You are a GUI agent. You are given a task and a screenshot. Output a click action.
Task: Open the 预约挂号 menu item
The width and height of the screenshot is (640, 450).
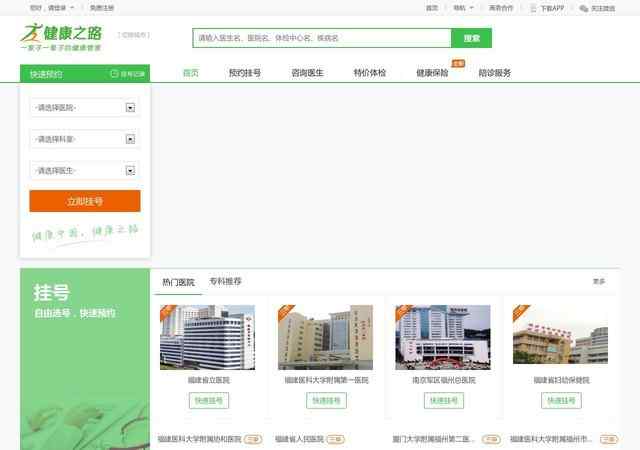pos(244,73)
